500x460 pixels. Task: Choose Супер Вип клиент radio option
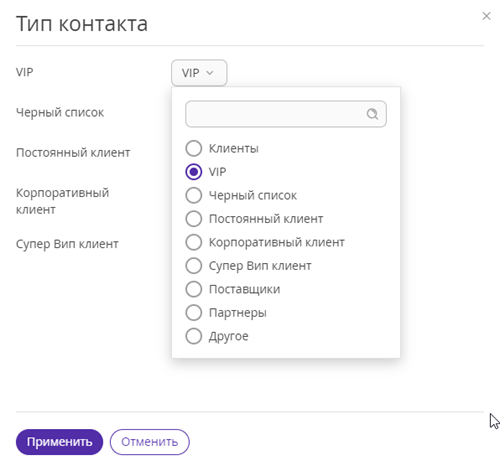(194, 266)
